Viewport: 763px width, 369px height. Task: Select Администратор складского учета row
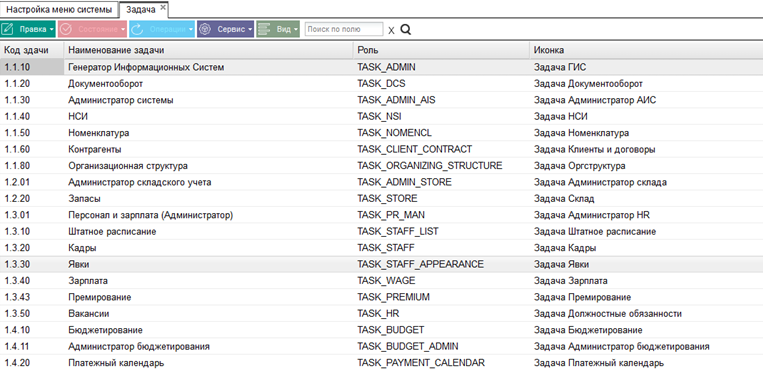[x=382, y=182]
